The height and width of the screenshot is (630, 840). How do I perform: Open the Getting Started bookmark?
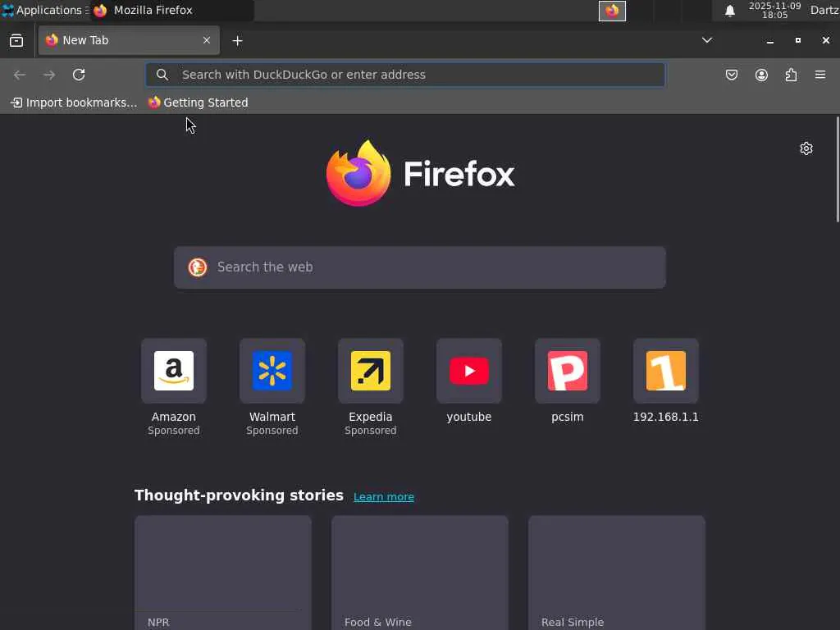click(199, 103)
